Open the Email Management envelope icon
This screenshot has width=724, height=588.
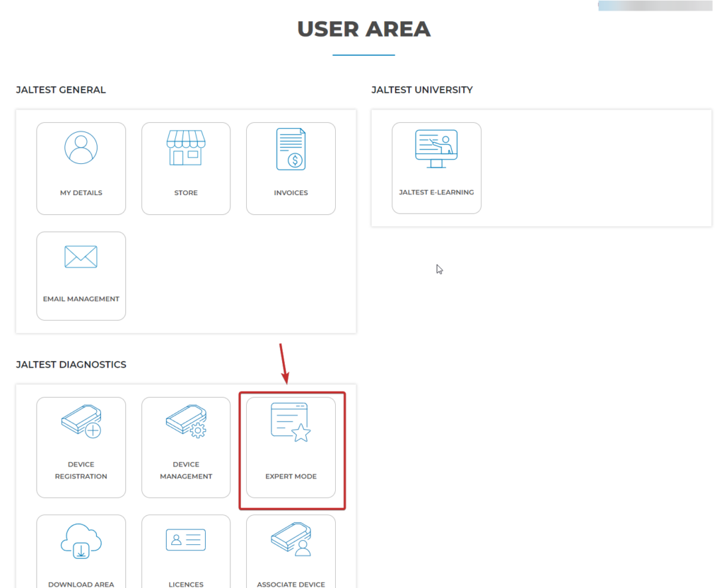[81, 257]
